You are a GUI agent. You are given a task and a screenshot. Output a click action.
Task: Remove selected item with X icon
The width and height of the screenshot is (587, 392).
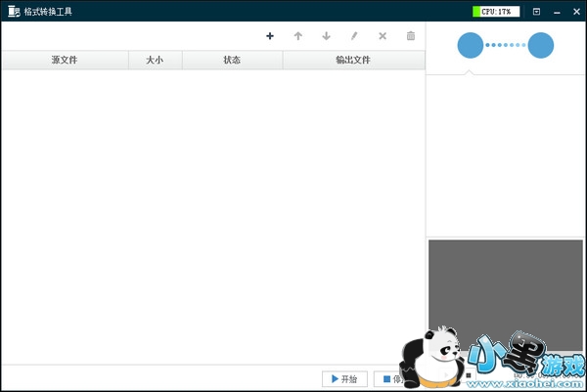tap(383, 36)
